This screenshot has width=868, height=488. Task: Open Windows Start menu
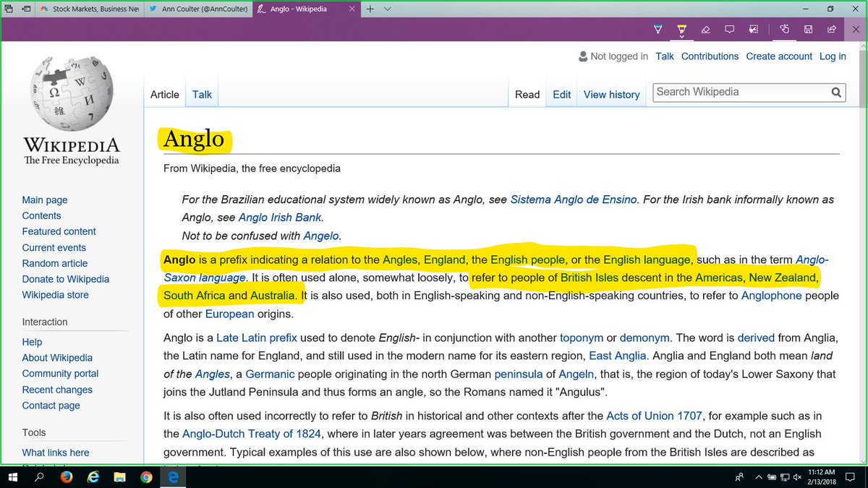pos(14,477)
